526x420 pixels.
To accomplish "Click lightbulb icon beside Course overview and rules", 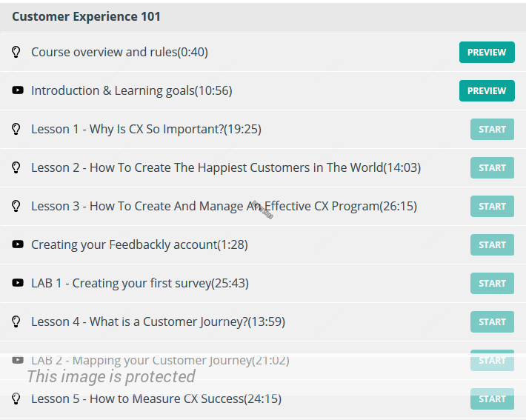I will 17,52.
